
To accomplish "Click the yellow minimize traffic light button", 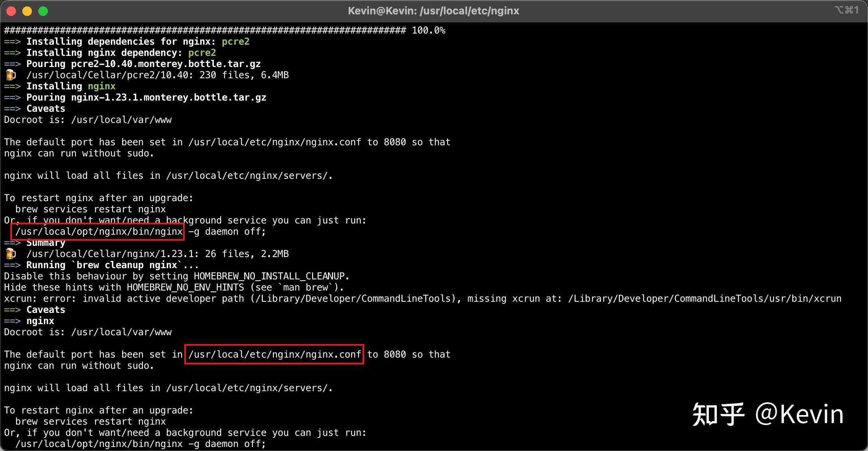I will point(27,11).
